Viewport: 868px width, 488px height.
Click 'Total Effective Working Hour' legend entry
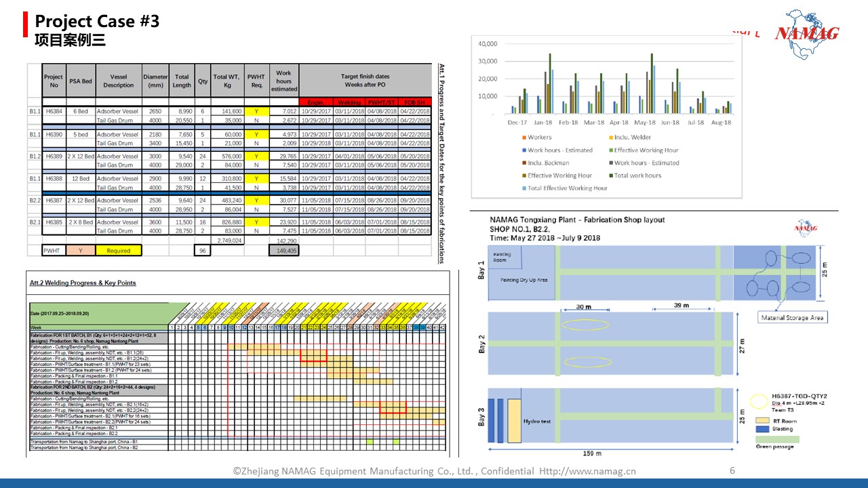click(x=564, y=188)
